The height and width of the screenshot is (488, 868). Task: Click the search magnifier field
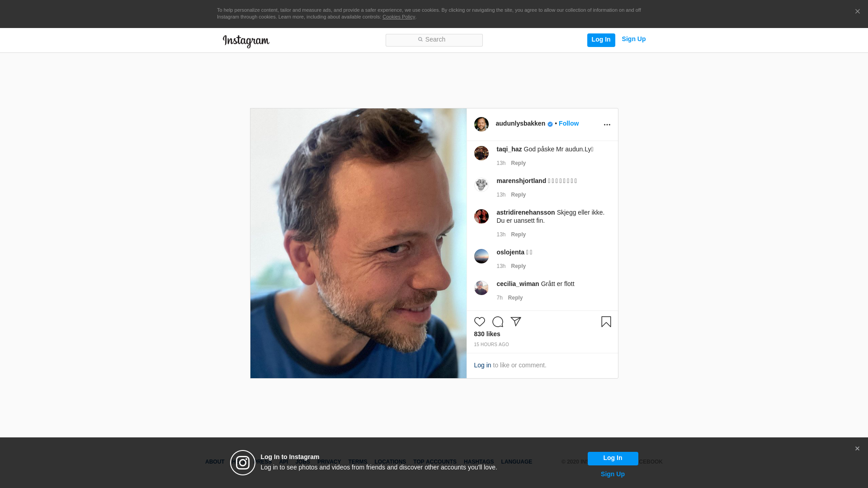434,40
